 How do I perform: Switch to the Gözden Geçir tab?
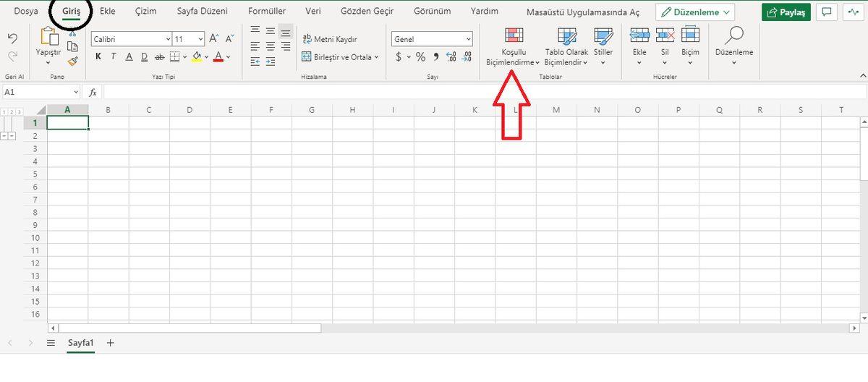click(x=367, y=12)
